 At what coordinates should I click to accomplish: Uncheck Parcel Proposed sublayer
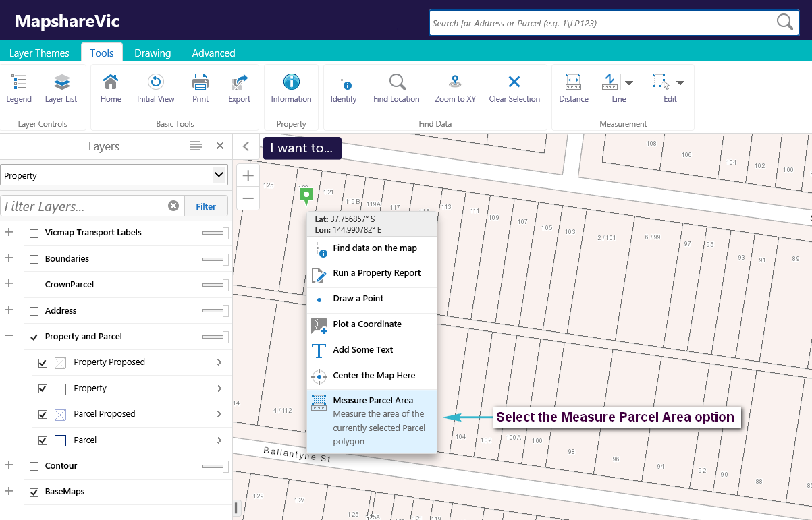click(x=43, y=415)
